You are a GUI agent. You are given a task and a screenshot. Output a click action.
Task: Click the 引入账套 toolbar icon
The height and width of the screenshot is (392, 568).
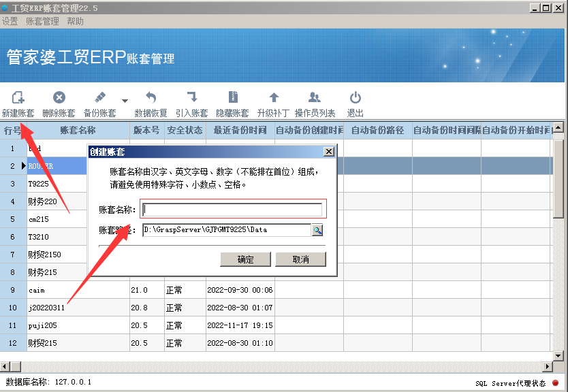click(192, 98)
